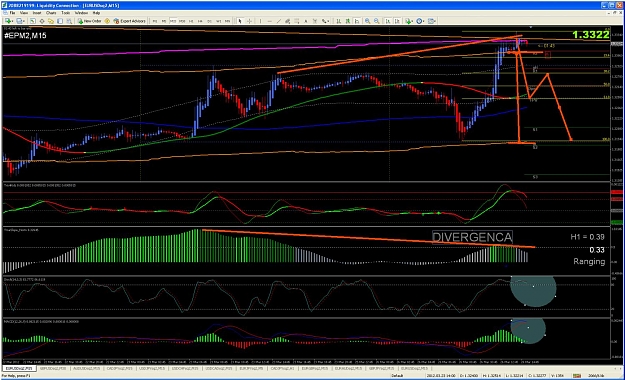The image size is (625, 380).
Task: Expand the arrows tool dropdown
Action: pyautogui.click(x=328, y=21)
